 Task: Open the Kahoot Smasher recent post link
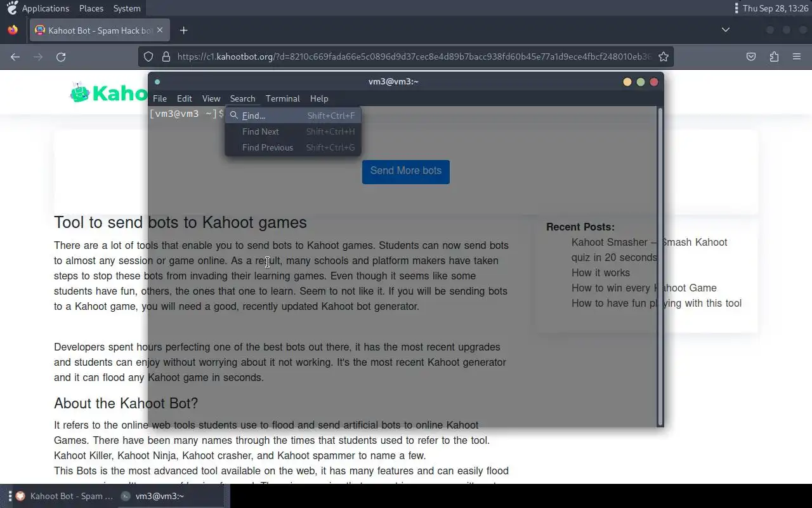[x=649, y=250]
